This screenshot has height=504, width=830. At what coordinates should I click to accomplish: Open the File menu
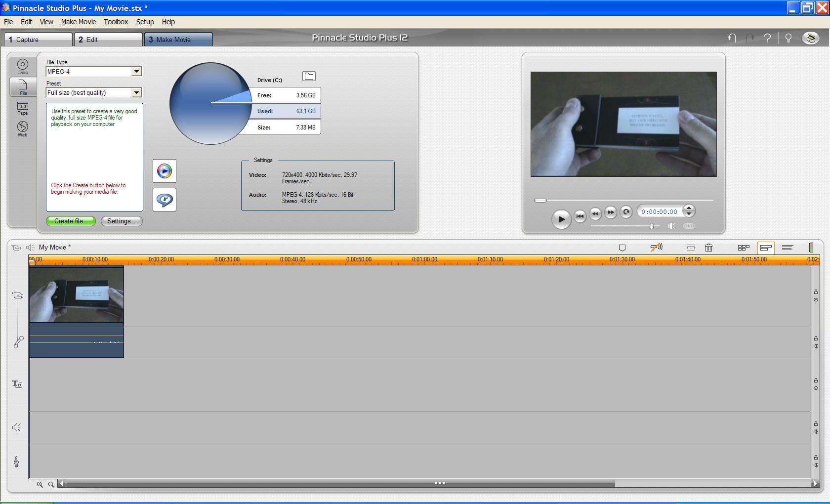(x=8, y=22)
